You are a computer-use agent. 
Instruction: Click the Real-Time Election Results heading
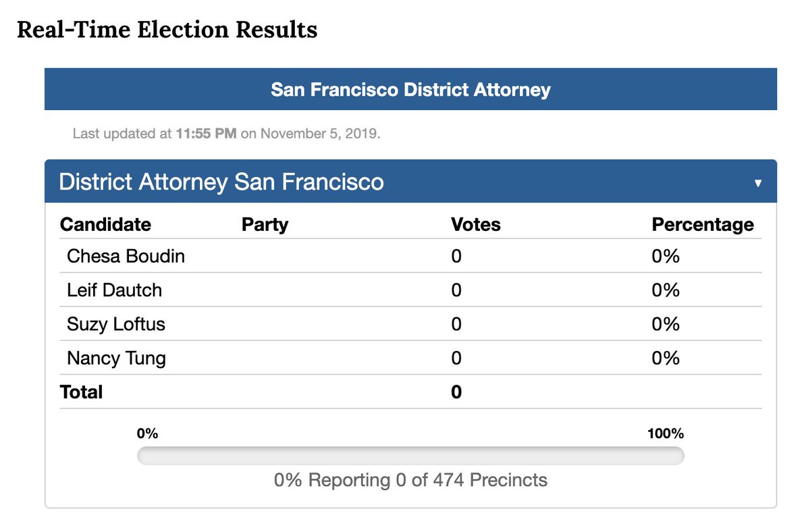click(x=167, y=30)
